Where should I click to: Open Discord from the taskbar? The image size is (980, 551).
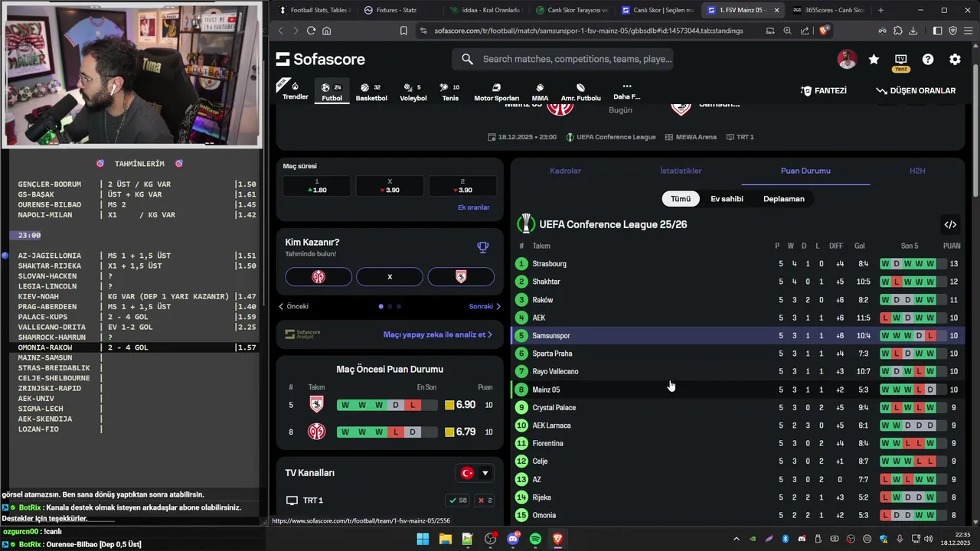click(x=513, y=539)
